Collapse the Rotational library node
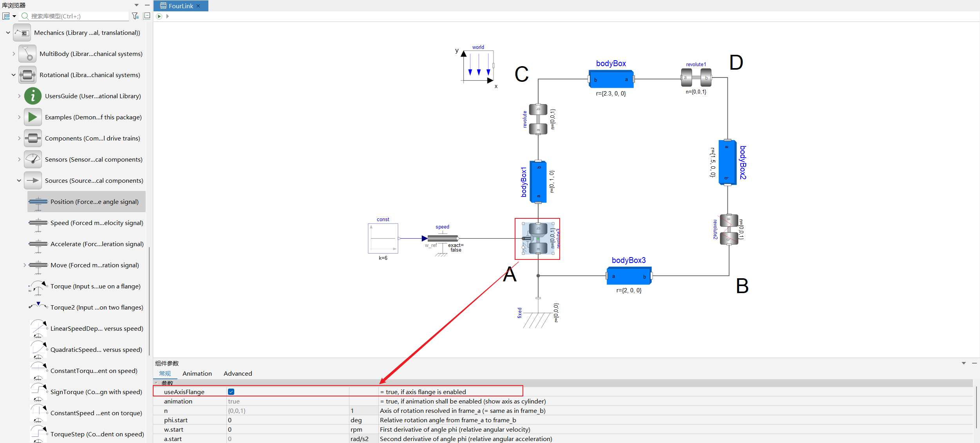980x443 pixels. click(x=14, y=75)
